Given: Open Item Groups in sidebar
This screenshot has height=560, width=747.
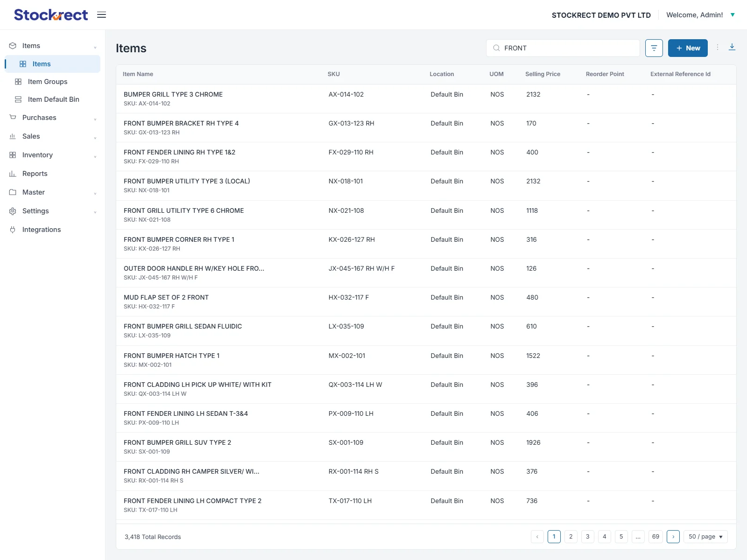Looking at the screenshot, I should [x=48, y=82].
